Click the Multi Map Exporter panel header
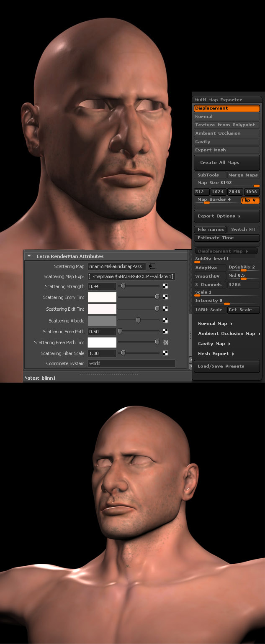The height and width of the screenshot is (644, 265). [226, 100]
